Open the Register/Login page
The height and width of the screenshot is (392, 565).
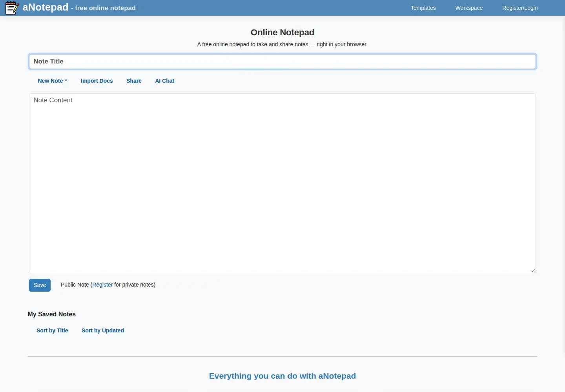(x=520, y=8)
